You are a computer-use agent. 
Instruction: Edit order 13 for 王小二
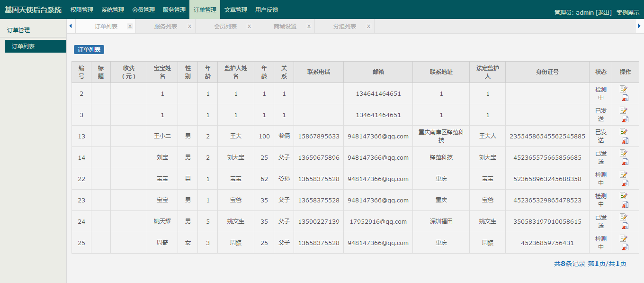(x=624, y=131)
